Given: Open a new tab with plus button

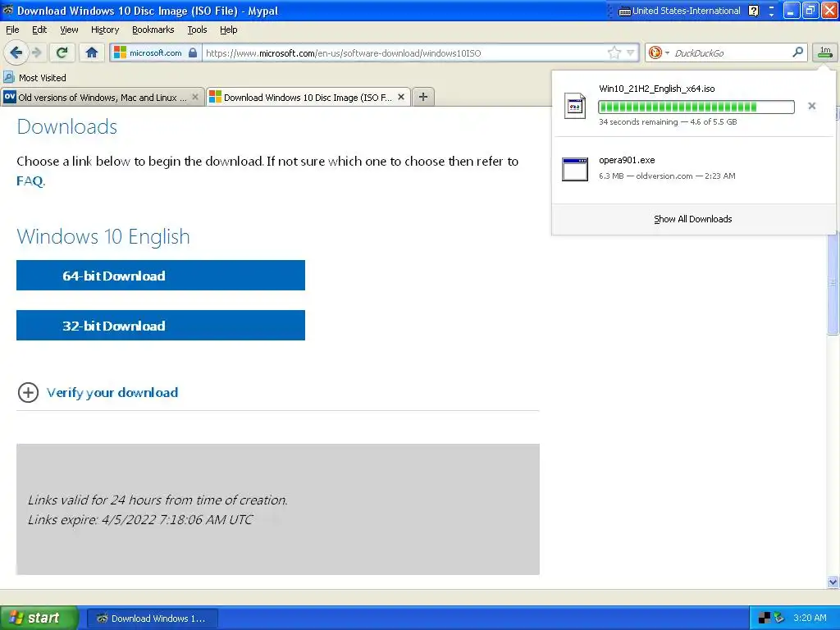Looking at the screenshot, I should [x=423, y=97].
